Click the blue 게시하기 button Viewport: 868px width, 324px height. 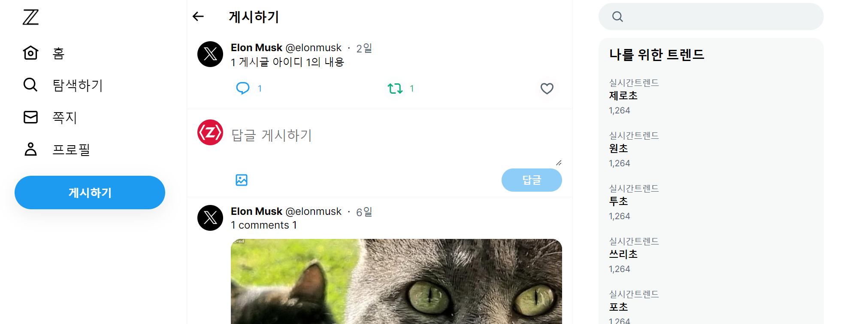[x=90, y=193]
